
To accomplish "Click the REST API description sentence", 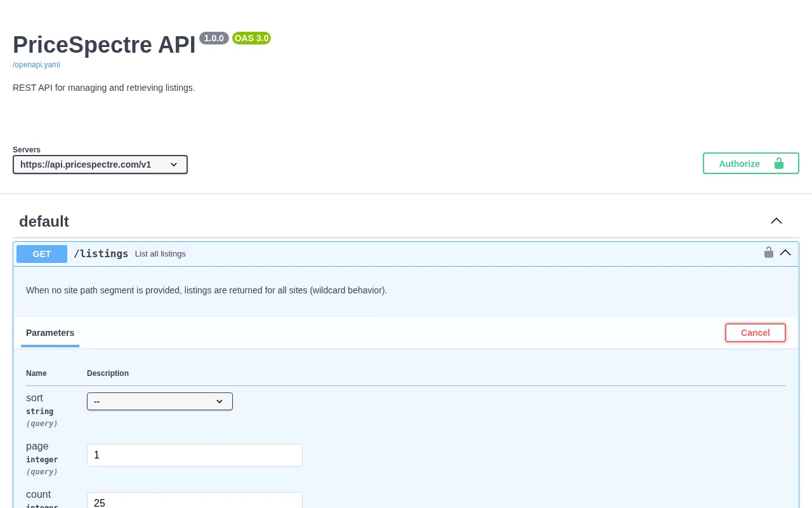I will click(x=104, y=88).
